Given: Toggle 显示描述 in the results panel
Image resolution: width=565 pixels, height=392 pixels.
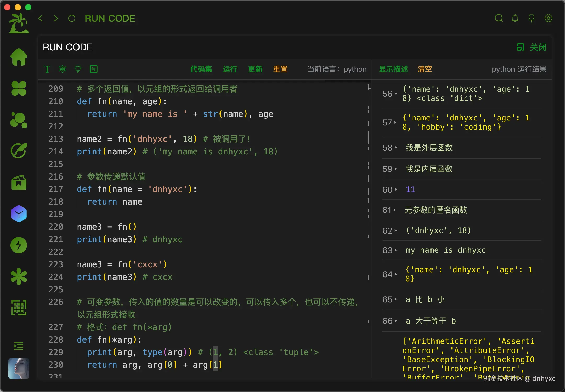Looking at the screenshot, I should tap(393, 69).
